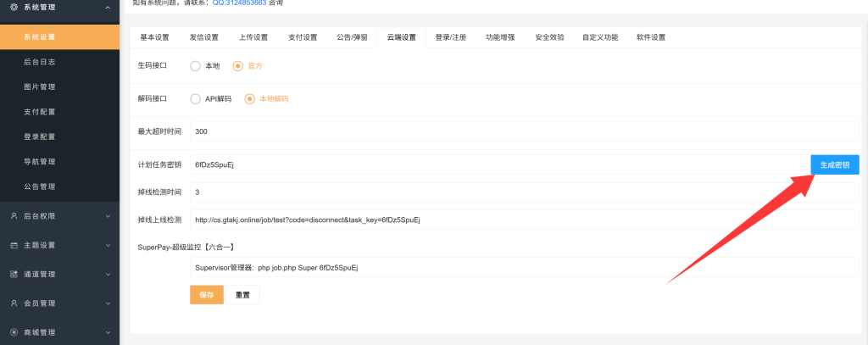868x345 pixels.
Task: Collapse the 系统管理 menu chevron
Action: point(108,8)
